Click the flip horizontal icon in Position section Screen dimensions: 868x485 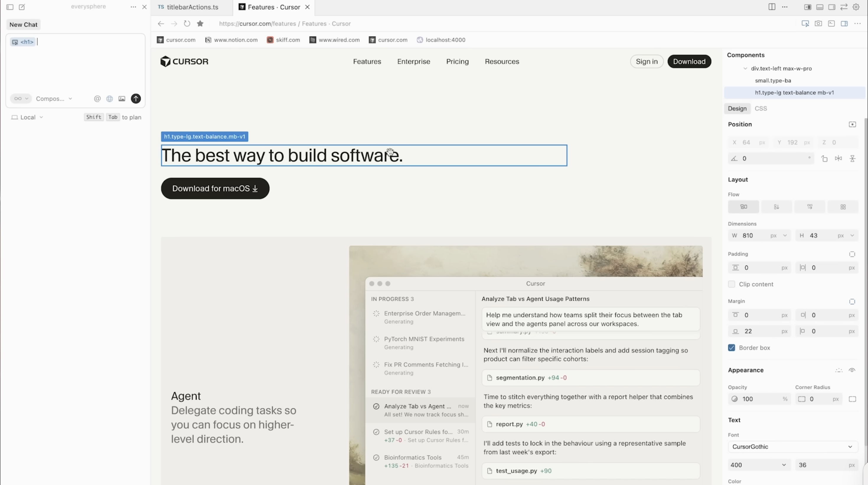pyautogui.click(x=838, y=158)
